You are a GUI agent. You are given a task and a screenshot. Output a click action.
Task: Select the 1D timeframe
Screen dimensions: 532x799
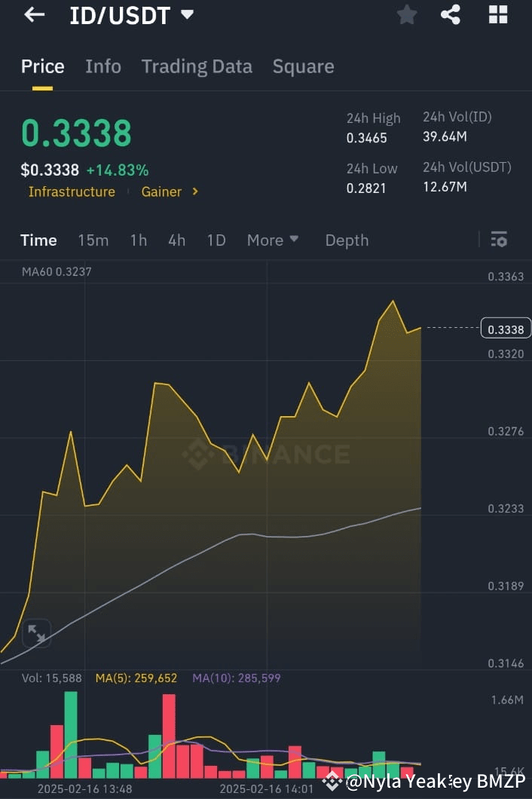(216, 240)
